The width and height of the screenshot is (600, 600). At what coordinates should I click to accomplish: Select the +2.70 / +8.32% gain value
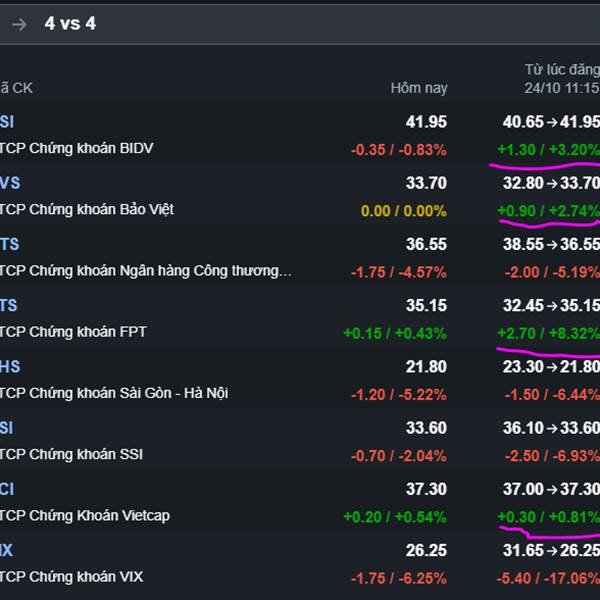(548, 332)
